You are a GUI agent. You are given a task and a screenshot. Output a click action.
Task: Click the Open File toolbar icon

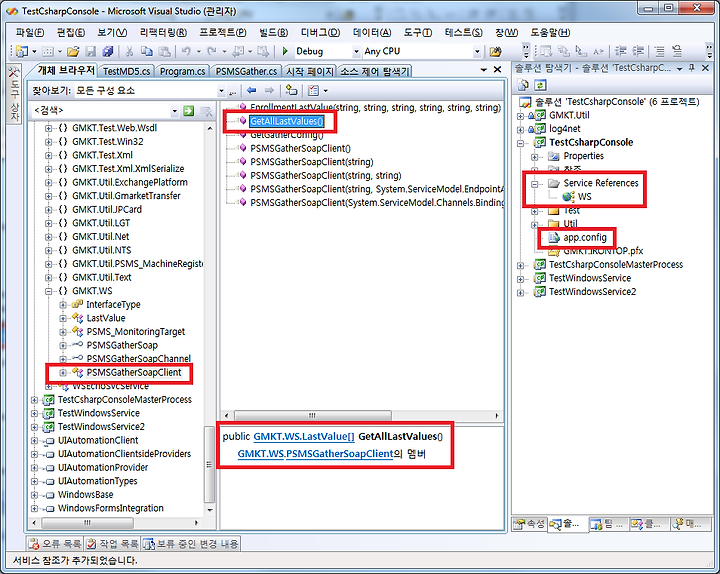(x=73, y=51)
